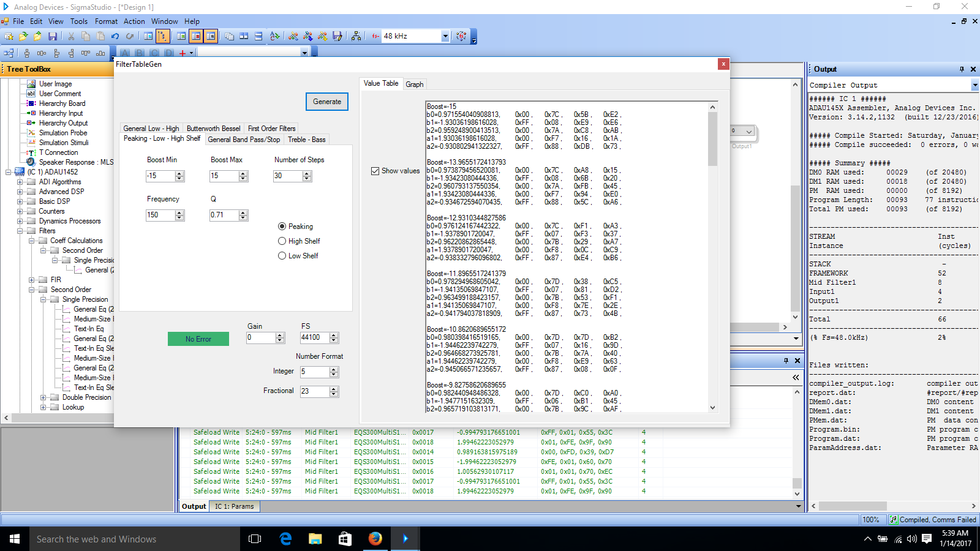Click the Open folder toolbar icon

pyautogui.click(x=24, y=37)
